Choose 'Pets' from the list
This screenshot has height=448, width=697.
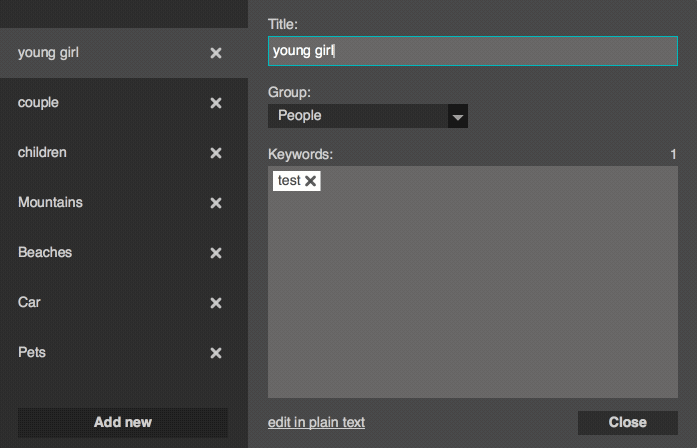pyautogui.click(x=124, y=352)
